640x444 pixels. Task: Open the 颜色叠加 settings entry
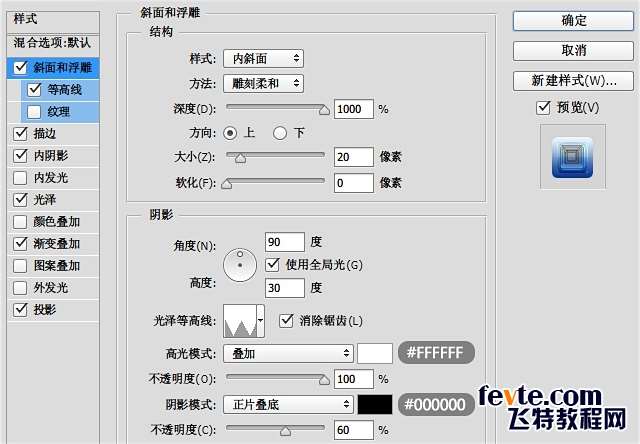click(57, 222)
